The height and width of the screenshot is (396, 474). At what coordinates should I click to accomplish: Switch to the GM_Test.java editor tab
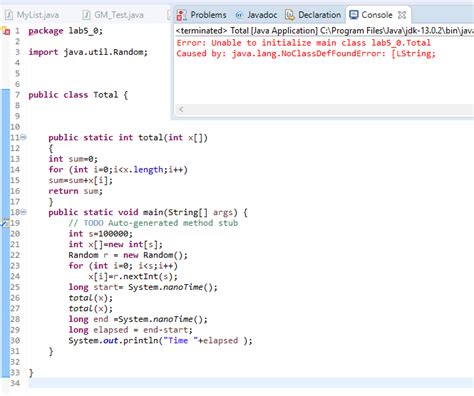pyautogui.click(x=113, y=15)
